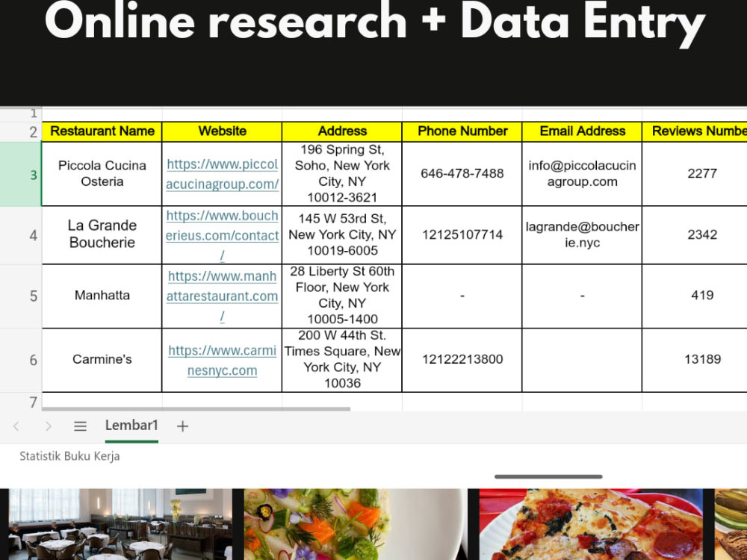Add a new sheet with plus icon
Screen dimensions: 747x560
click(x=182, y=426)
